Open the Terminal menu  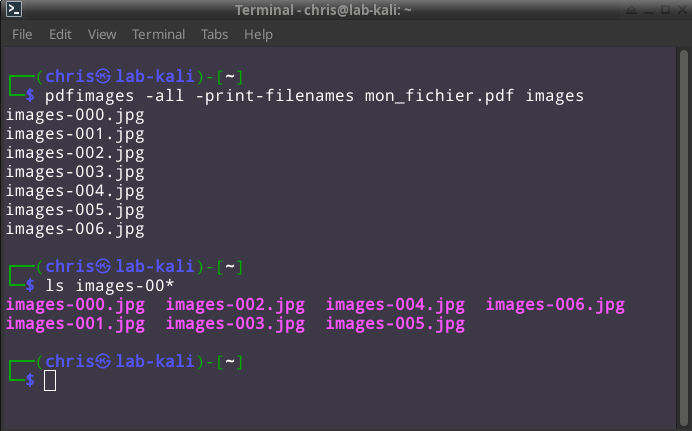click(158, 34)
